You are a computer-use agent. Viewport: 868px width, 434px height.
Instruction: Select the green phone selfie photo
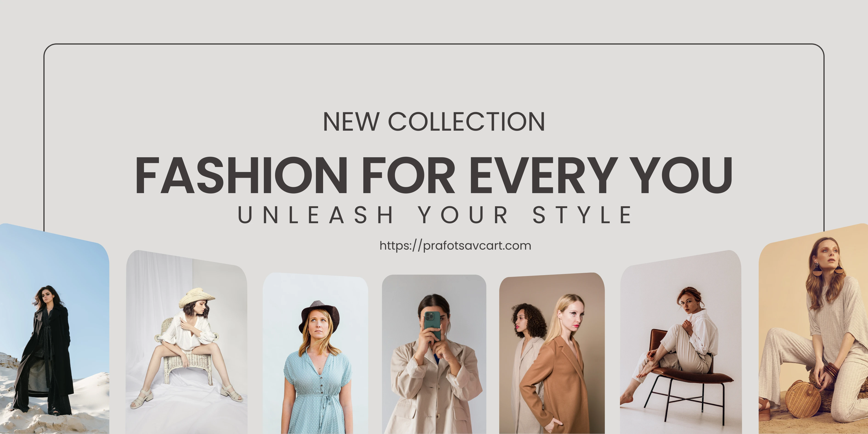(434, 354)
